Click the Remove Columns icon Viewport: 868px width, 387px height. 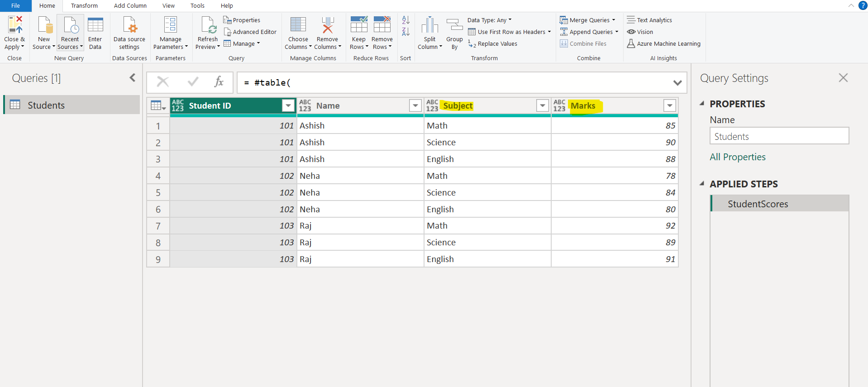coord(327,25)
